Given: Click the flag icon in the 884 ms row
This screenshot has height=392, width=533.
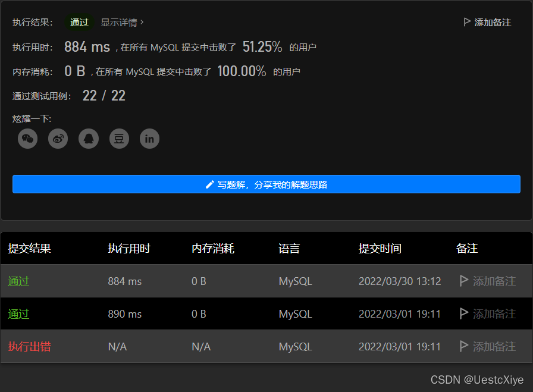Looking at the screenshot, I should click(465, 281).
